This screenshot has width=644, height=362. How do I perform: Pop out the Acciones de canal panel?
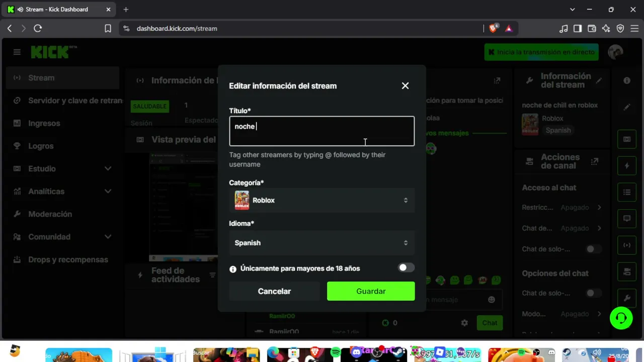tap(595, 161)
